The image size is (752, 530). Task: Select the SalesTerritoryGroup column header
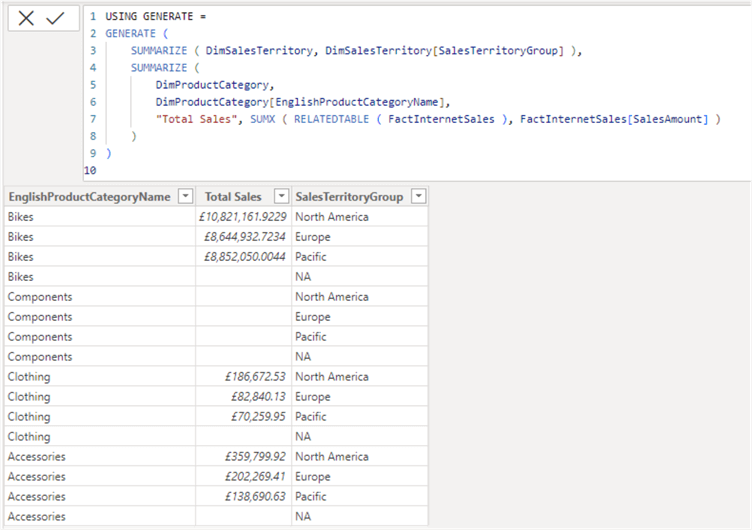point(349,197)
